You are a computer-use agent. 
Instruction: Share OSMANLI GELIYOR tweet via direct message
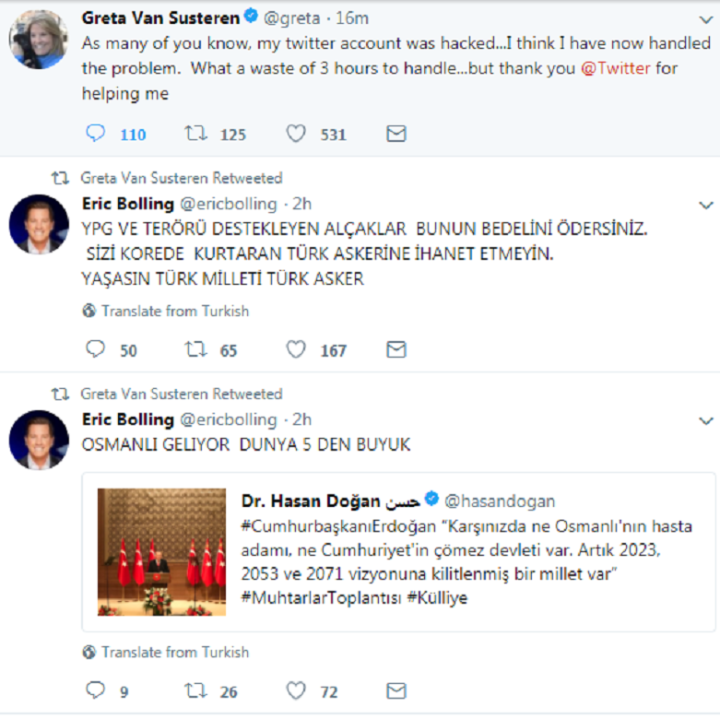(396, 690)
